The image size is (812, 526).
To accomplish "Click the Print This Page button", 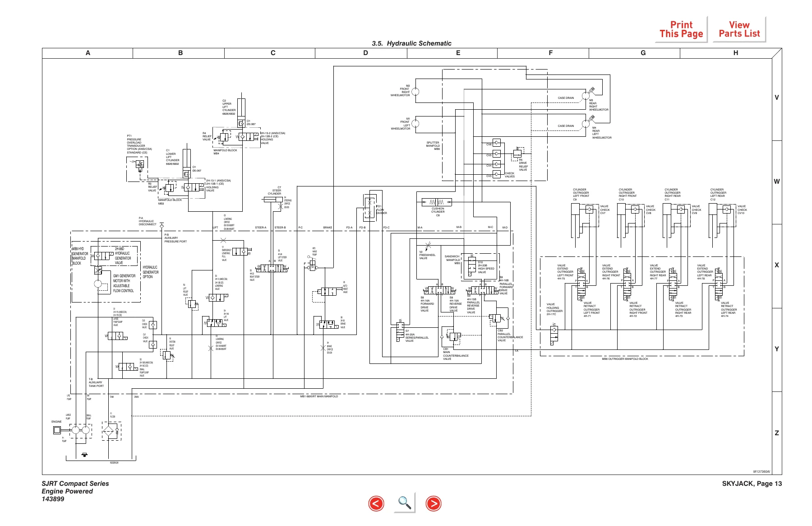I will pos(681,29).
